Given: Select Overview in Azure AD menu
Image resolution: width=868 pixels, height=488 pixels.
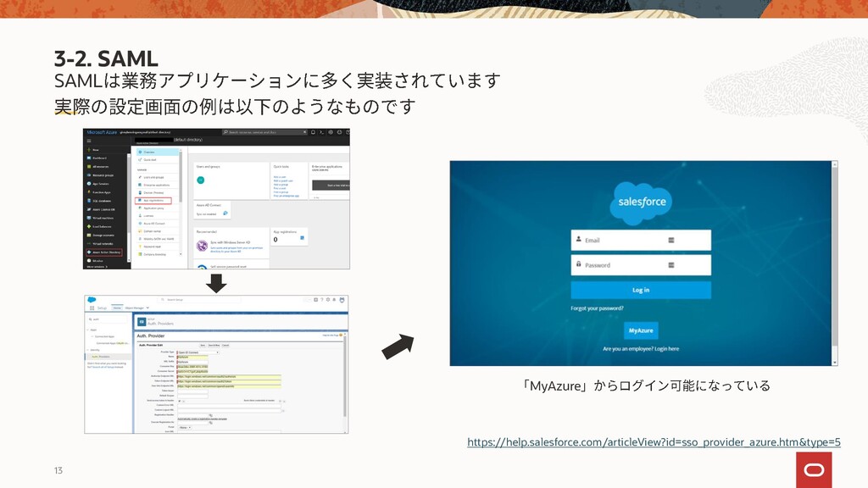Looking at the screenshot, I should pyautogui.click(x=157, y=152).
